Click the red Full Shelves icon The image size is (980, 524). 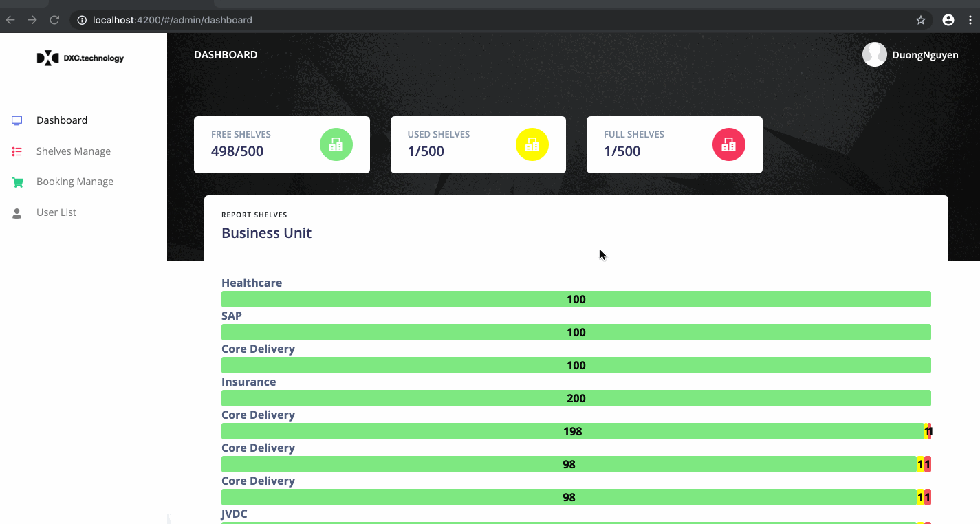coord(729,144)
